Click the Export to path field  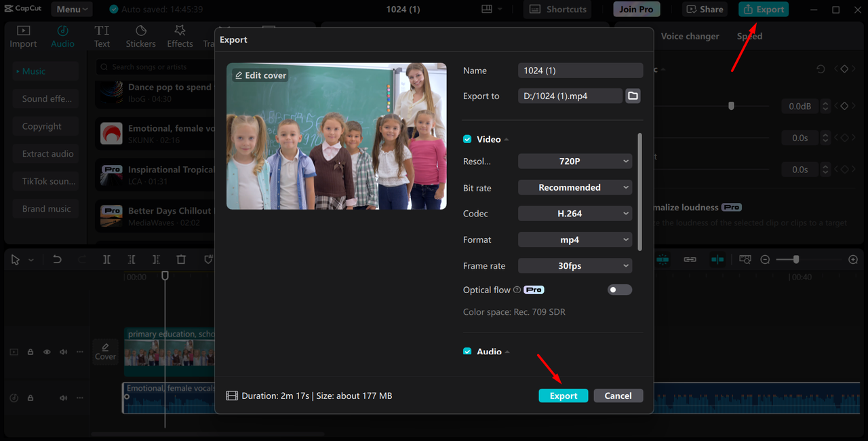(570, 96)
